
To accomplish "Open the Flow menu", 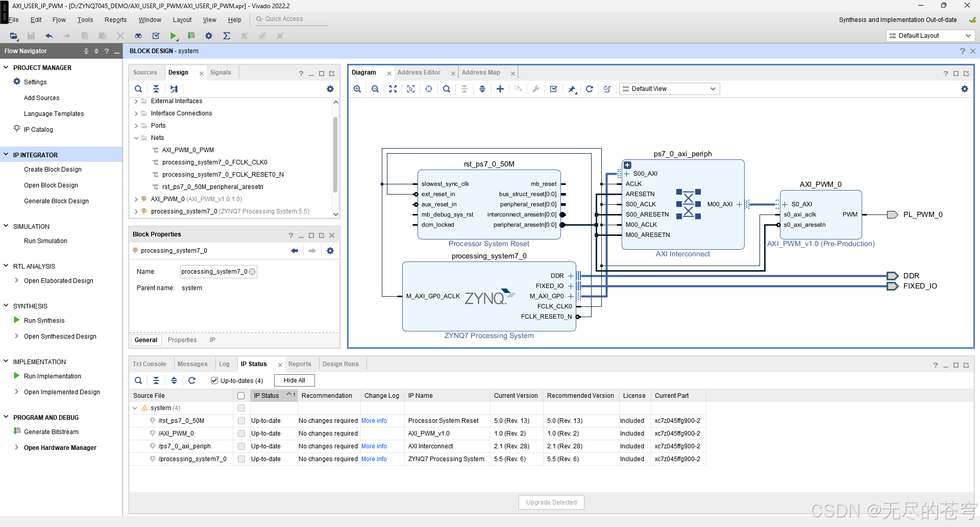I will (x=59, y=20).
